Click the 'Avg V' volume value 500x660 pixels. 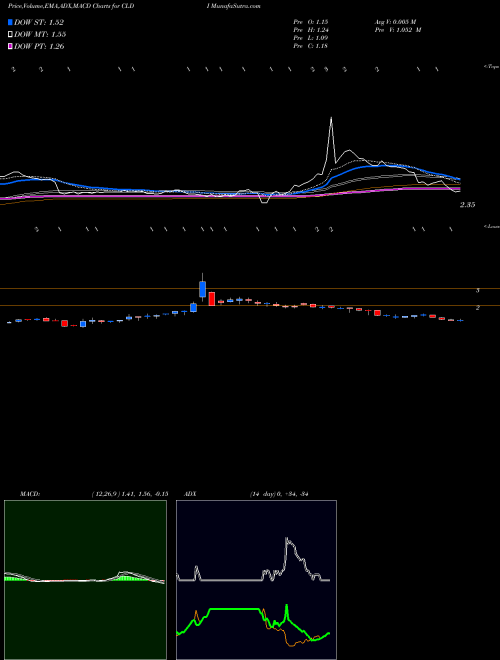[395, 22]
